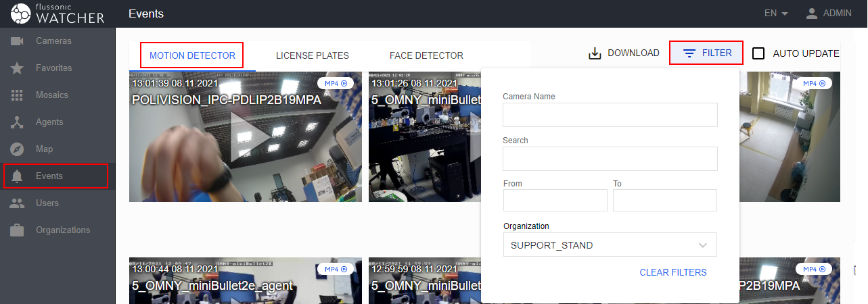
Task: Focus the From date field
Action: 555,201
